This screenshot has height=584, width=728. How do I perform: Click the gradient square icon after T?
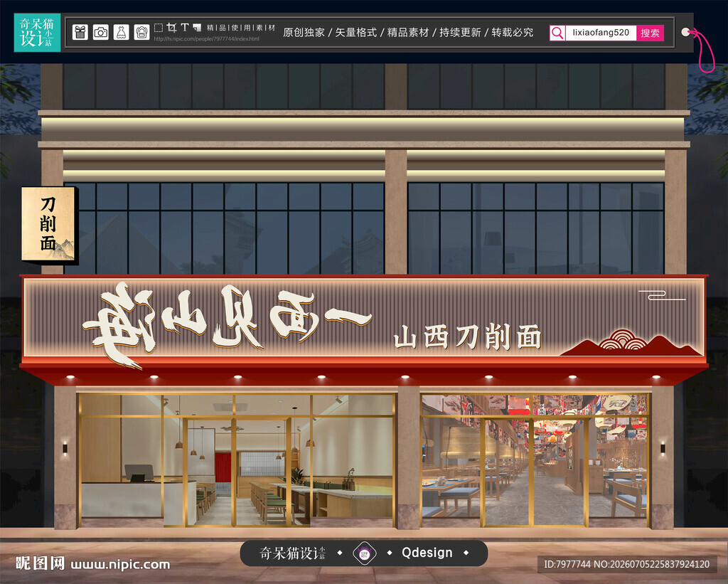tap(197, 28)
